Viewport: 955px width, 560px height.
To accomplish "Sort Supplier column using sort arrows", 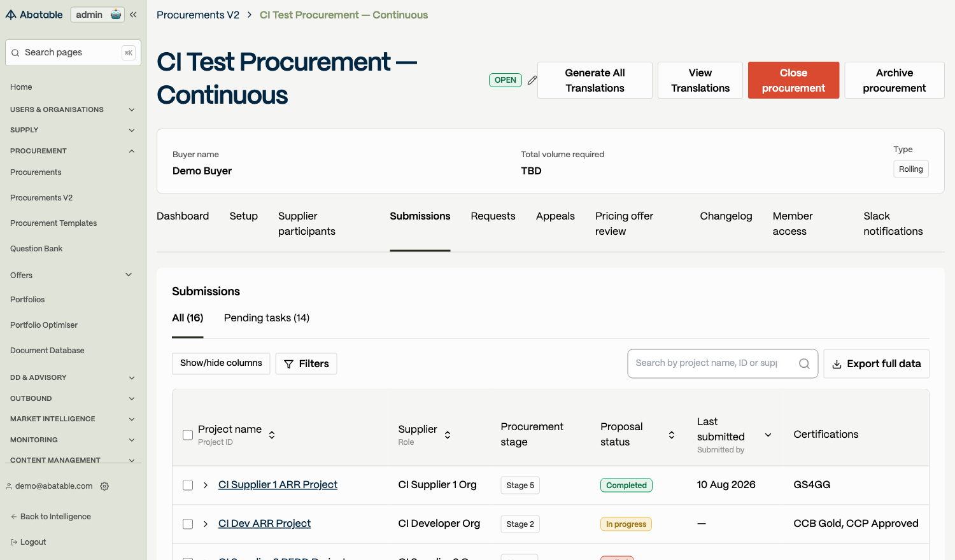I will (x=448, y=435).
